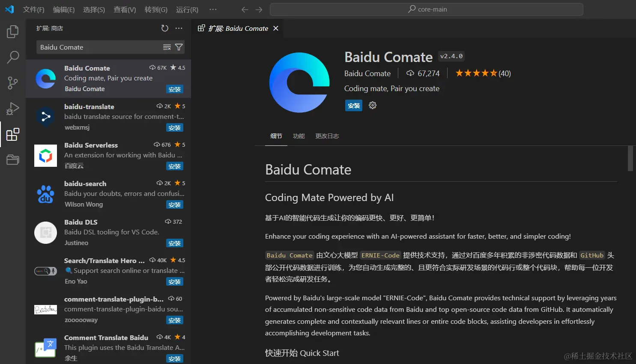This screenshot has width=636, height=364.
Task: Open the Search view in activity bar
Action: coord(13,57)
